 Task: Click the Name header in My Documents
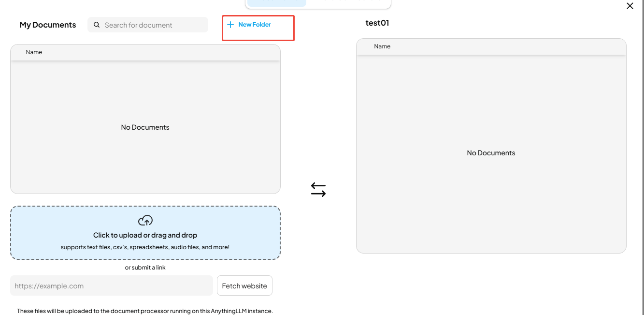click(34, 52)
